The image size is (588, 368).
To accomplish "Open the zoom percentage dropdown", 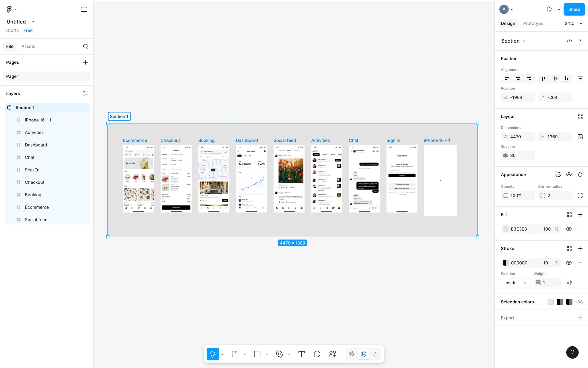I will [x=573, y=24].
